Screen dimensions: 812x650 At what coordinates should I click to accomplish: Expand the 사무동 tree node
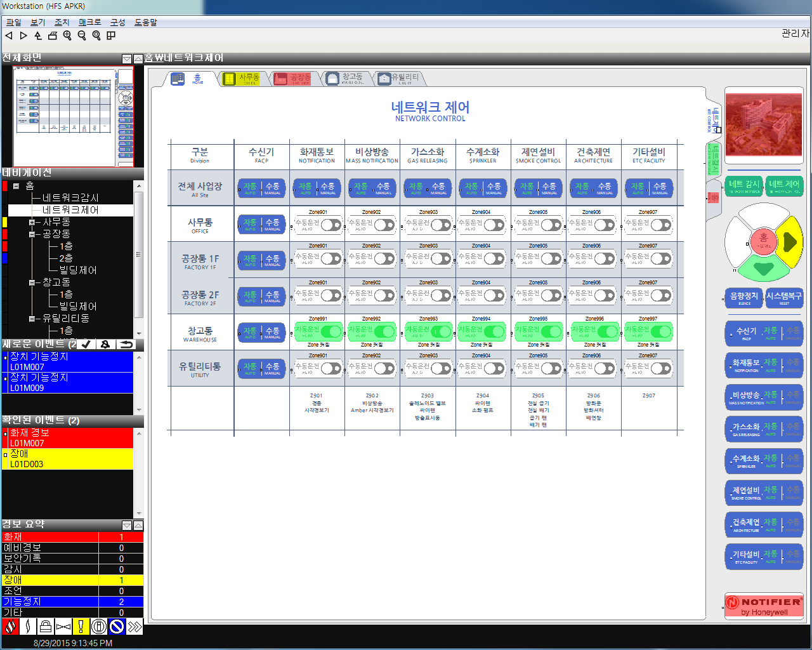click(32, 222)
